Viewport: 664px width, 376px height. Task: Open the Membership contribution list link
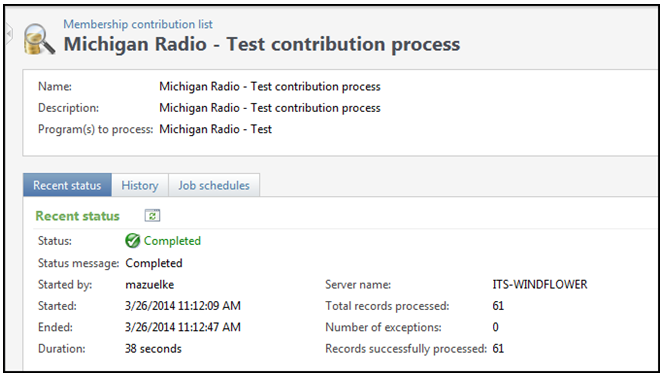point(138,25)
